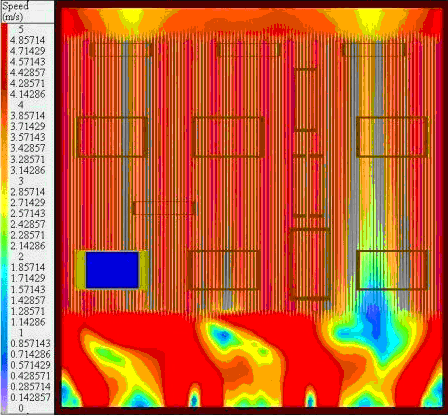Click the legend value 1.28571
This screenshot has width=448, height=416.
28,311
